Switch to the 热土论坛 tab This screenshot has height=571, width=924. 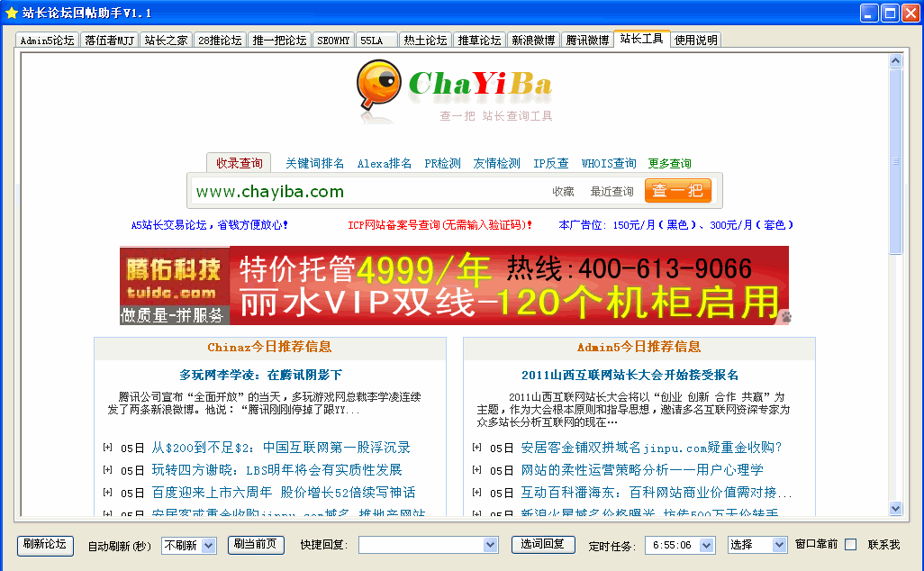tap(425, 40)
